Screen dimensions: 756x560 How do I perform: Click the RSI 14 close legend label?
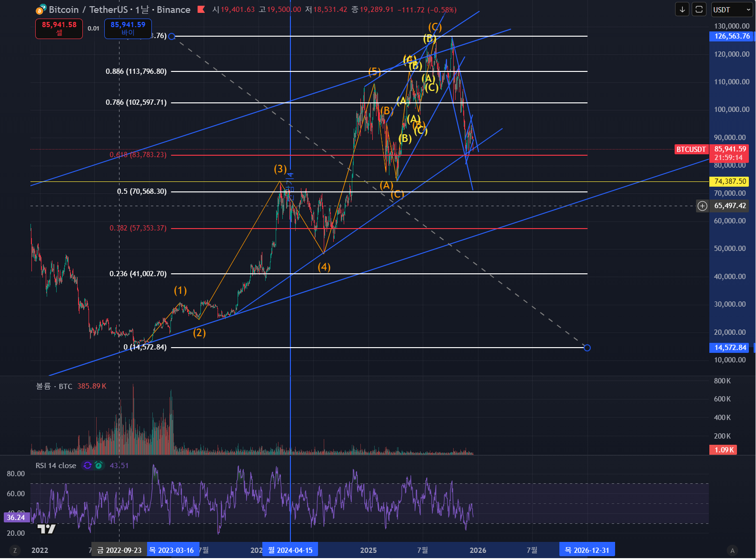[56, 465]
